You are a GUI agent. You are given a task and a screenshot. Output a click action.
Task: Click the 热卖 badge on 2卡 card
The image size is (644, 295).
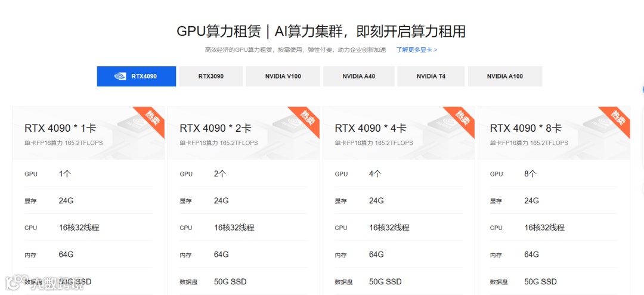[307, 119]
